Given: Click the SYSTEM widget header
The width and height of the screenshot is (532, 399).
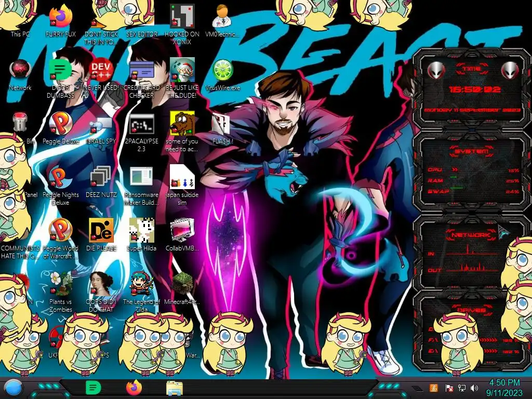Looking at the screenshot, I should [472, 151].
